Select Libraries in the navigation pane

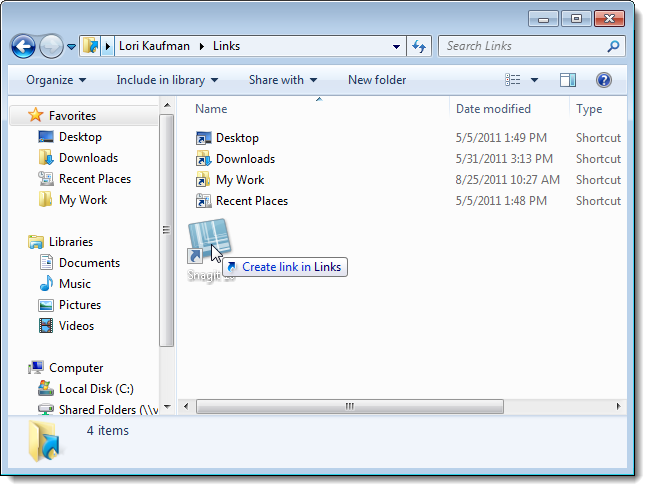(x=70, y=242)
